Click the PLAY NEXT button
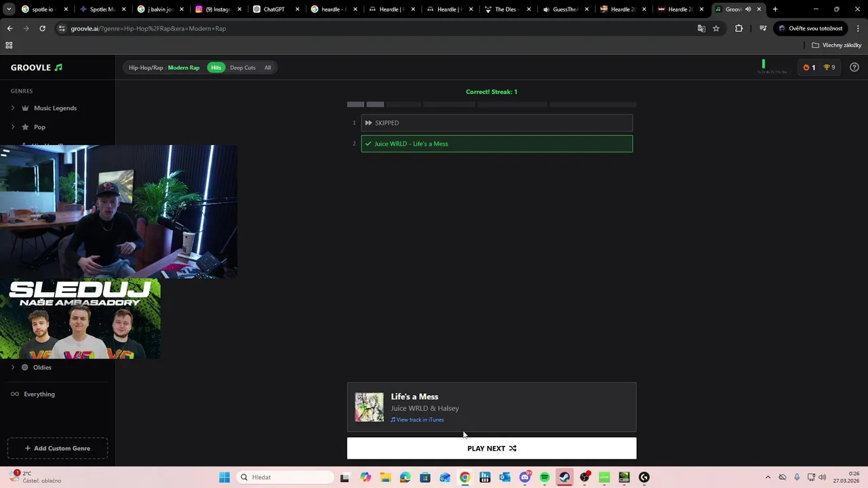868x488 pixels. pyautogui.click(x=492, y=448)
